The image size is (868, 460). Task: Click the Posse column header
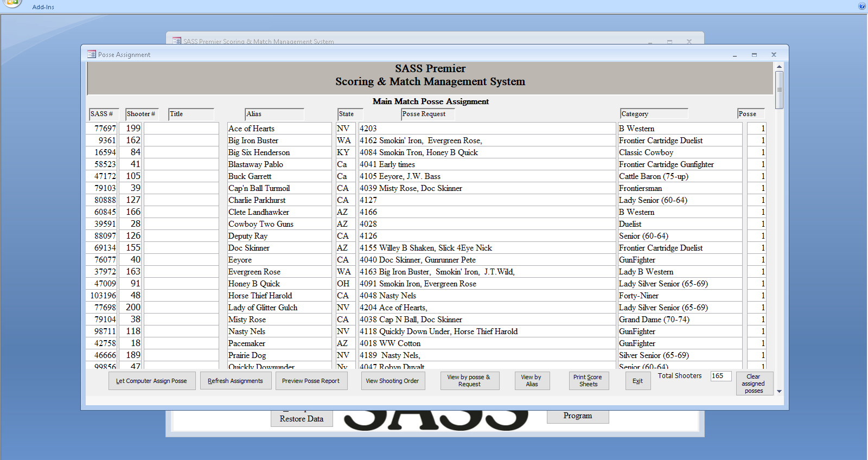pyautogui.click(x=751, y=114)
